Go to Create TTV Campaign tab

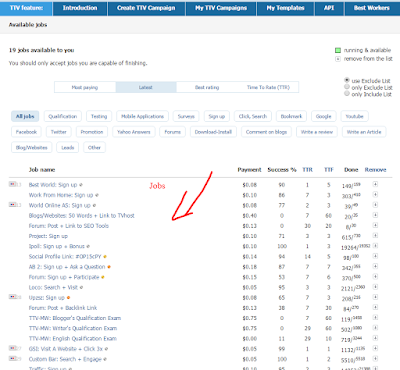point(146,8)
